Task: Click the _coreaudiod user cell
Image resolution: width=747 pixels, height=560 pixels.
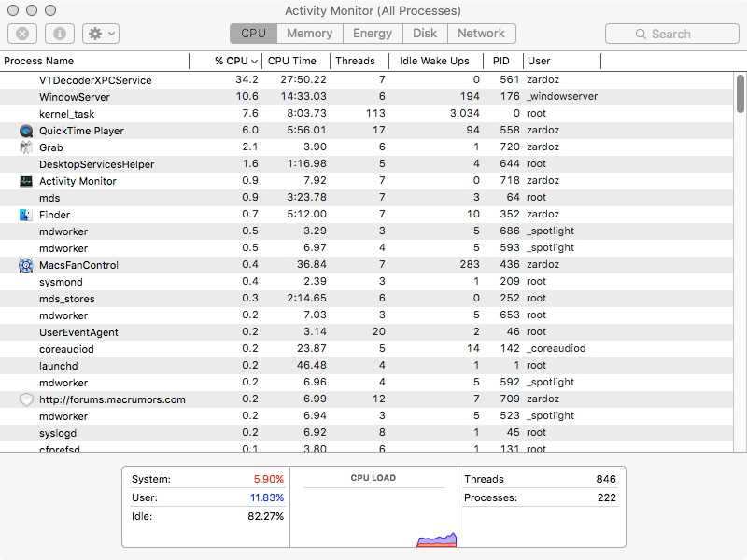Action: [556, 348]
